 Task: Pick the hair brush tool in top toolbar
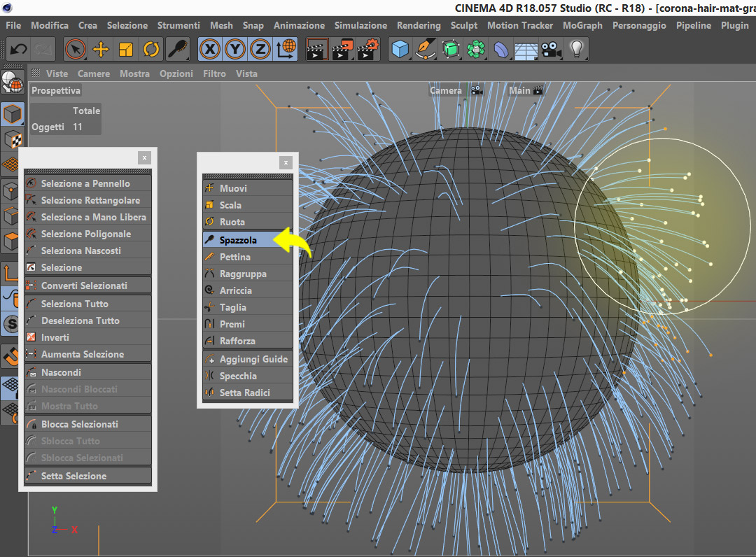tap(177, 49)
